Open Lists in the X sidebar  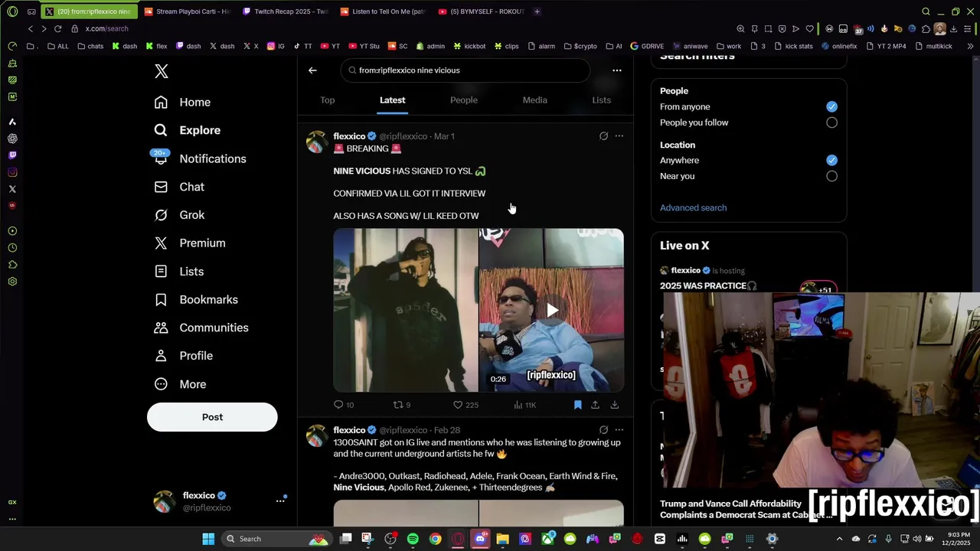tap(178, 271)
